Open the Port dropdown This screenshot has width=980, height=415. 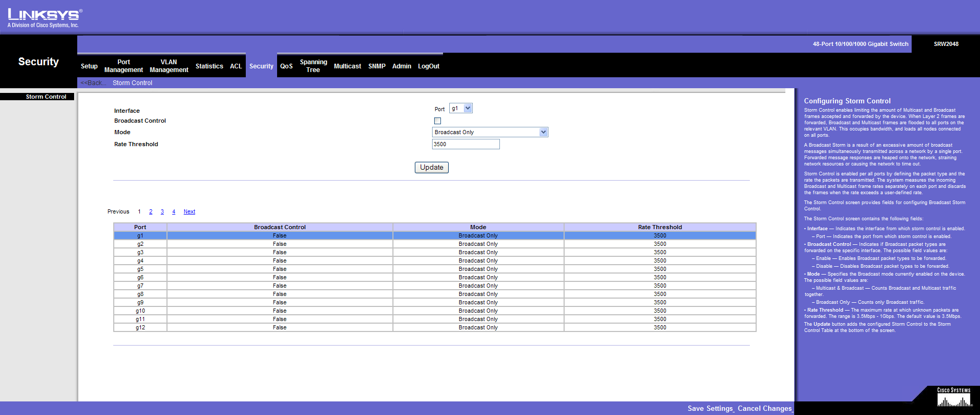pyautogui.click(x=461, y=109)
